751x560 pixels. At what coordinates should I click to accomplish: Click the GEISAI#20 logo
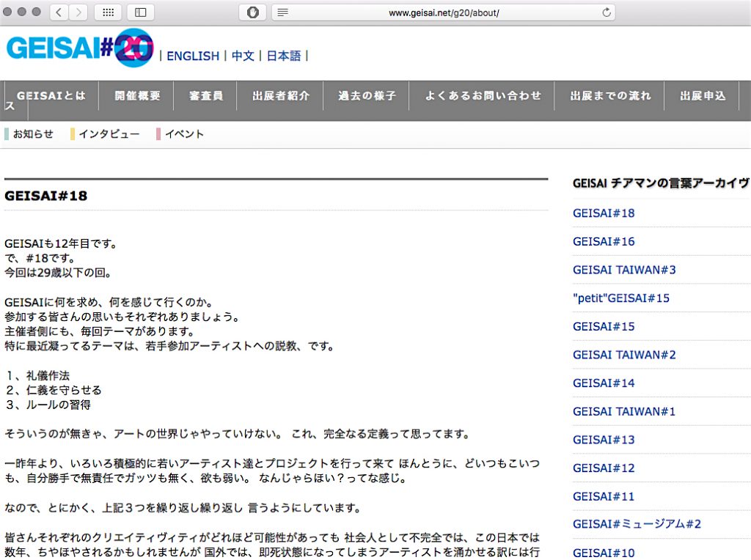(x=80, y=48)
